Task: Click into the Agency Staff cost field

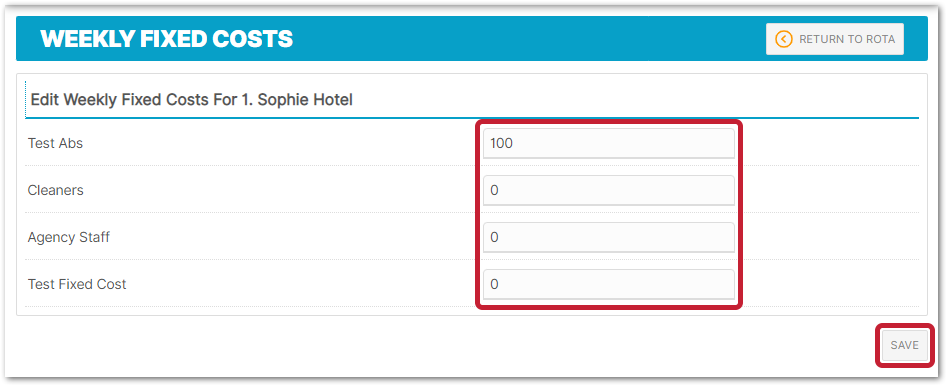Action: [x=608, y=237]
